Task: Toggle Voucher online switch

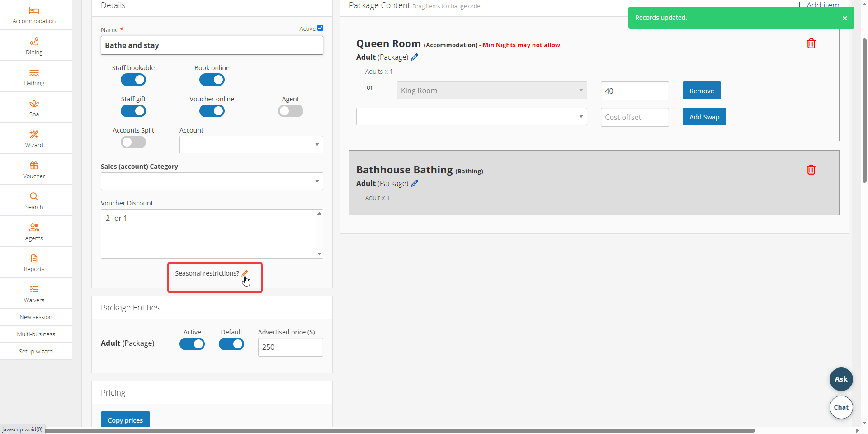Action: pos(212,111)
